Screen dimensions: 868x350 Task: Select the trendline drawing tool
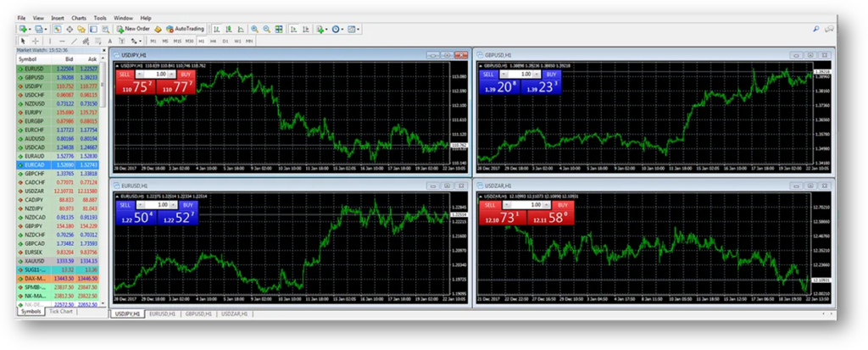click(x=75, y=40)
